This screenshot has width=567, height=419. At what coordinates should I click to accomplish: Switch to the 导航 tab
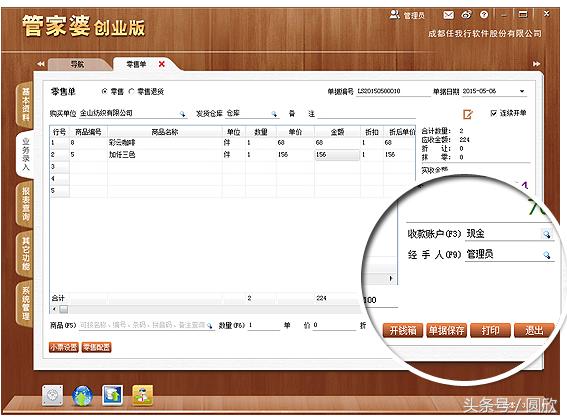coord(77,64)
